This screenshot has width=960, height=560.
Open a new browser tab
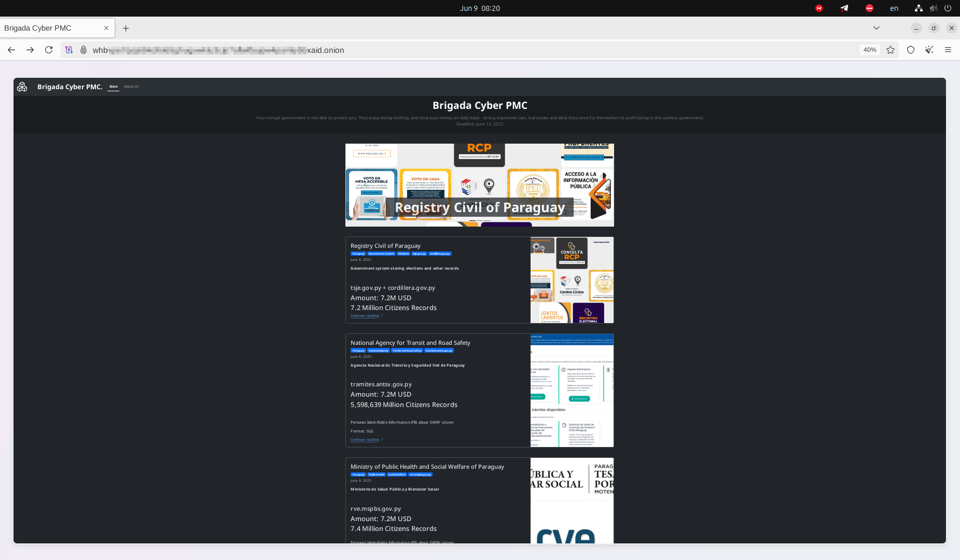coord(126,28)
